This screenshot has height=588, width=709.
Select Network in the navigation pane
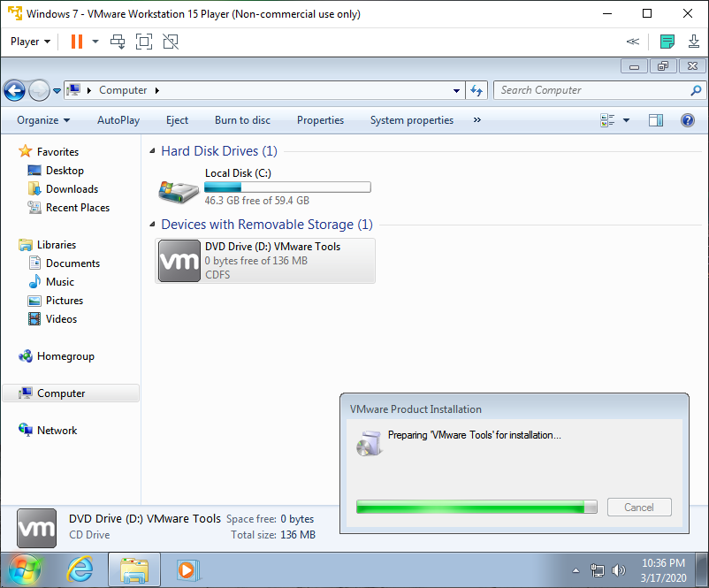[x=57, y=430]
